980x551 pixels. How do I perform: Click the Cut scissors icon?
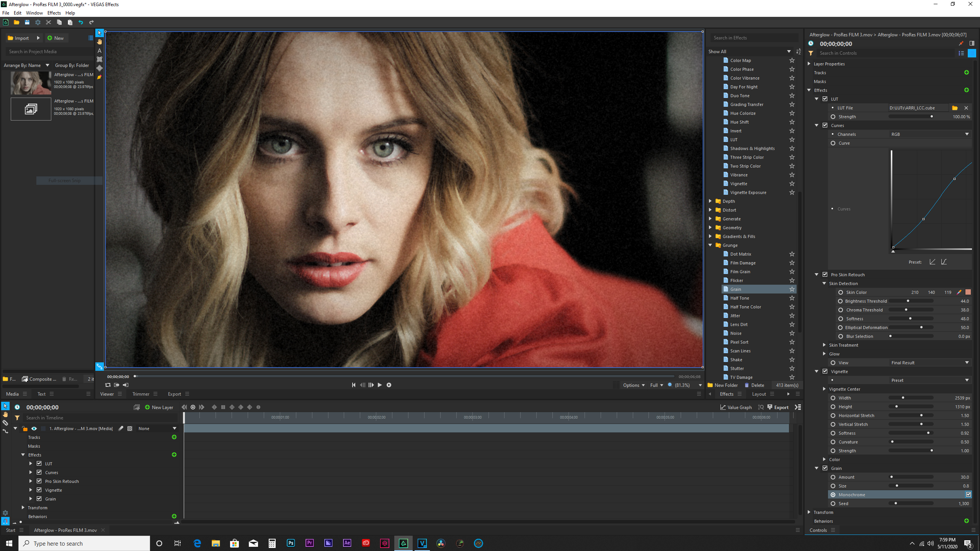(x=49, y=22)
